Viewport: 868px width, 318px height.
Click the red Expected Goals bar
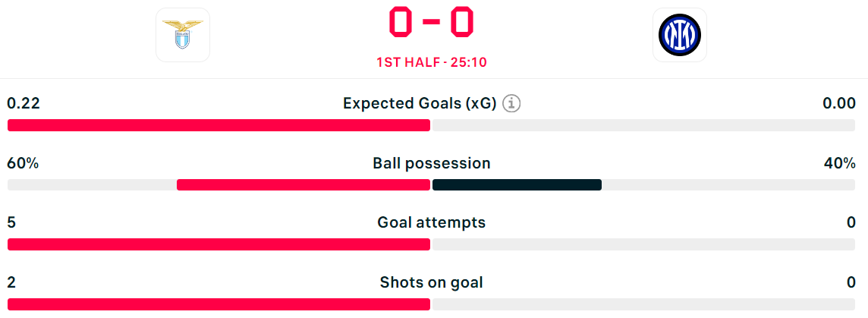pos(219,125)
